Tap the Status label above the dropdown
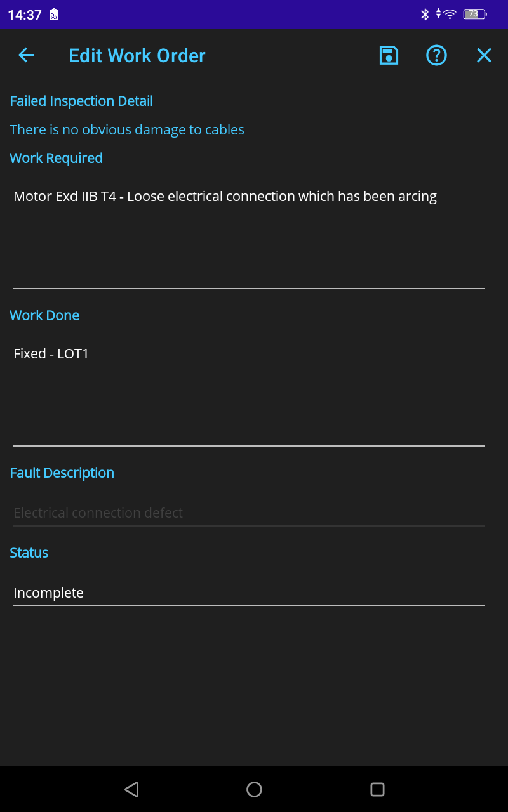The image size is (508, 812). [x=29, y=553]
